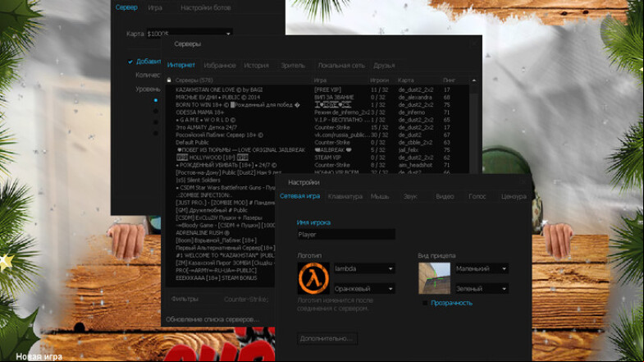Open the Локальная сеть tab
Image resolution: width=644 pixels, height=362 pixels.
(341, 66)
